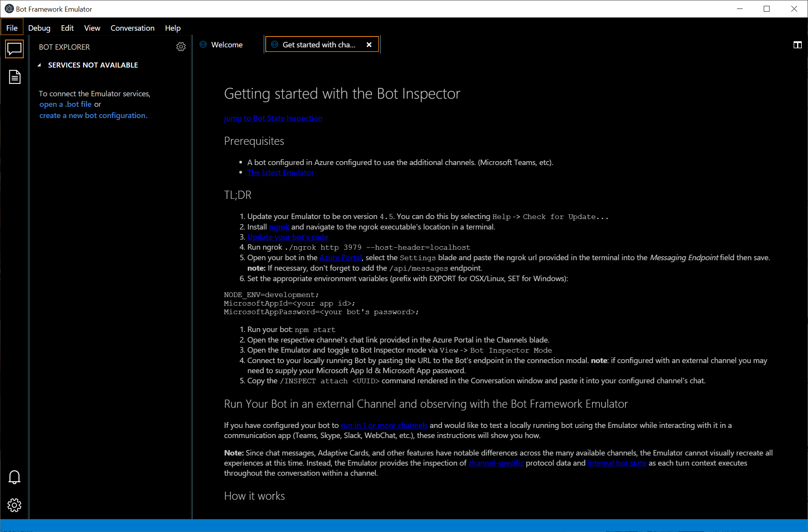Open the Conversation menu
The height and width of the screenshot is (532, 808).
click(x=132, y=28)
